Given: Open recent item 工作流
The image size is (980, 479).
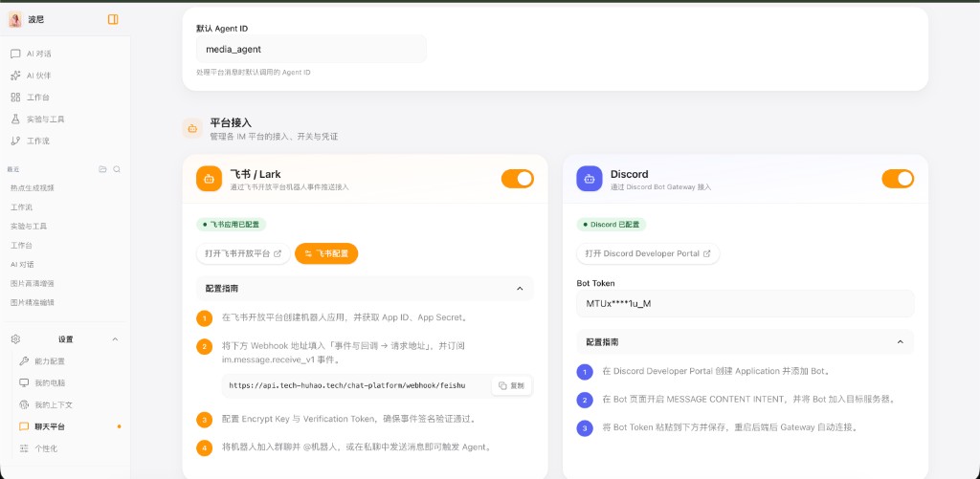Looking at the screenshot, I should 21,207.
